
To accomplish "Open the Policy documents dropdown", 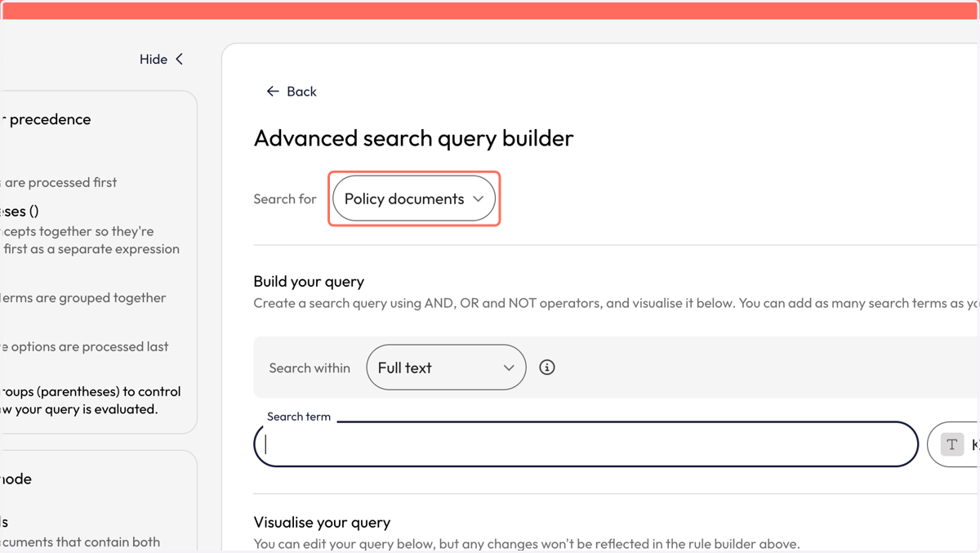I will pos(414,198).
